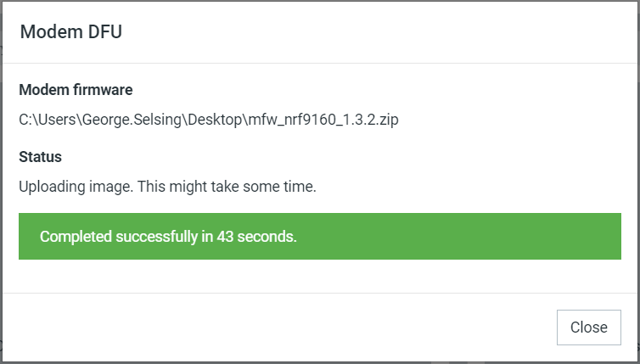Screen dimensions: 640x364
Task: Click the Desktop folder in the path
Action: (215, 120)
